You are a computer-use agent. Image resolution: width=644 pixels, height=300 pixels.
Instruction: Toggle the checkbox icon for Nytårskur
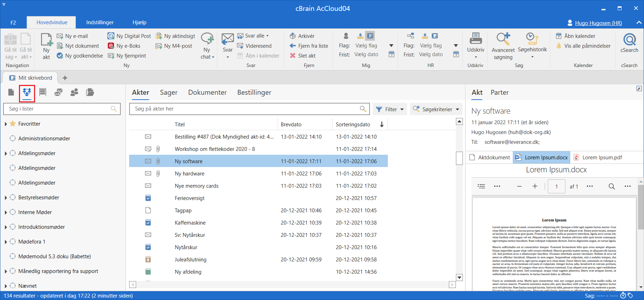point(148,247)
